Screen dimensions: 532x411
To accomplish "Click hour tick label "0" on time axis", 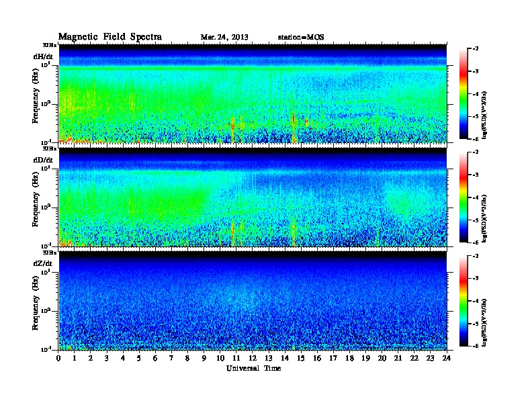I will coord(58,358).
